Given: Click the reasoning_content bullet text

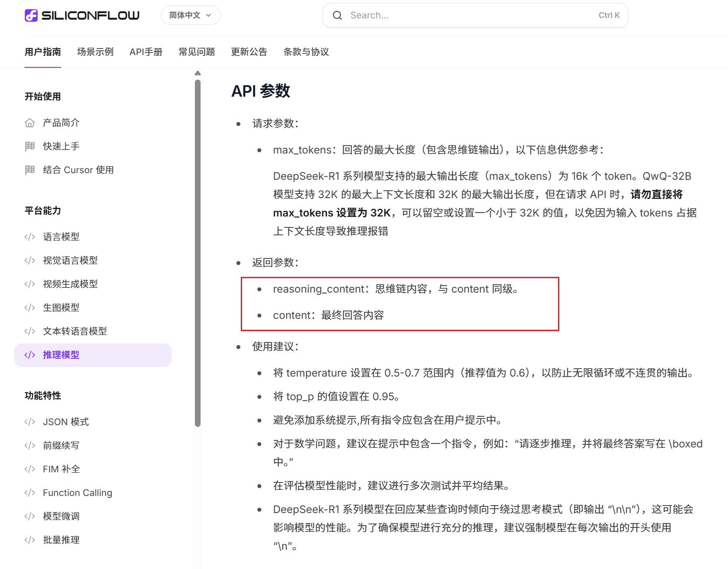Looking at the screenshot, I should (395, 289).
